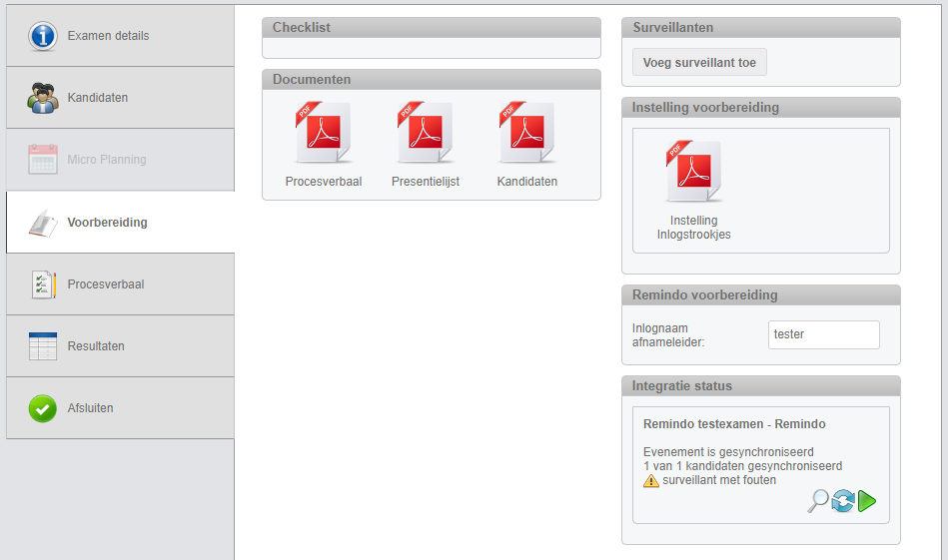This screenshot has width=948, height=560.
Task: Open the Examen details tab
Action: pos(120,36)
